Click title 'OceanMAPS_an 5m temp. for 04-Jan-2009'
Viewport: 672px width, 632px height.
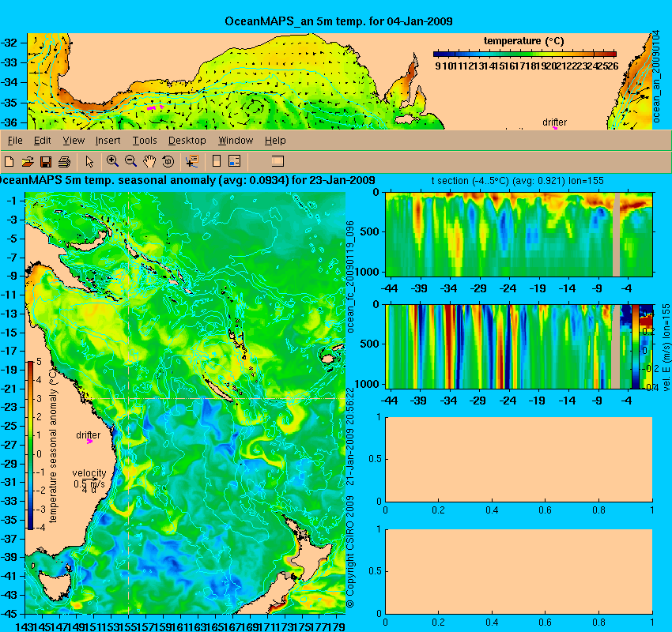pyautogui.click(x=338, y=21)
